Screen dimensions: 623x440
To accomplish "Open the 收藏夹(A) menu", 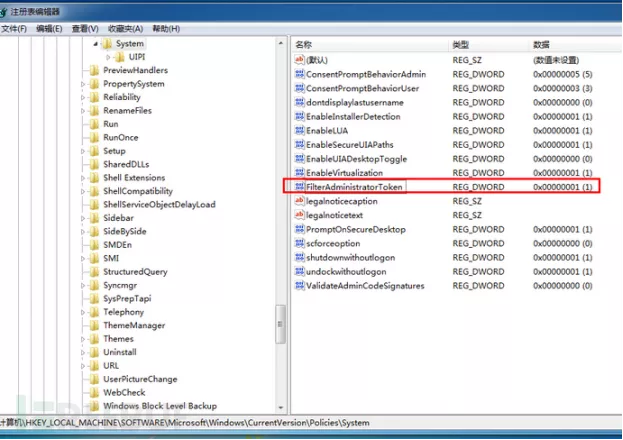I will pos(125,28).
